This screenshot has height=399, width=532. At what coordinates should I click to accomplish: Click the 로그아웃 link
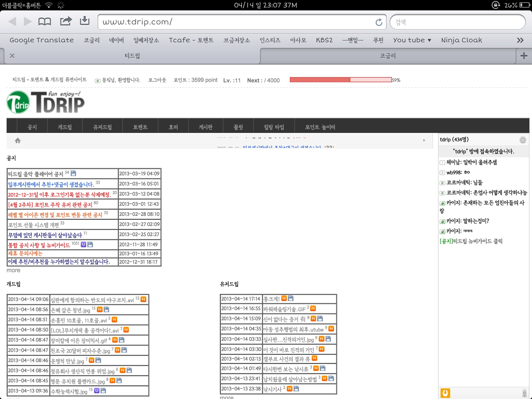point(157,80)
